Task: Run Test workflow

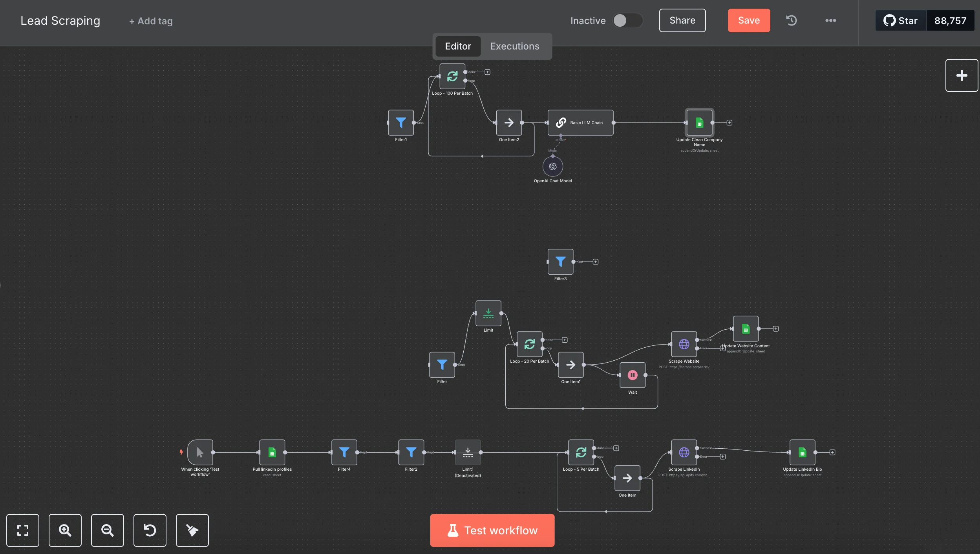Action: [x=492, y=530]
